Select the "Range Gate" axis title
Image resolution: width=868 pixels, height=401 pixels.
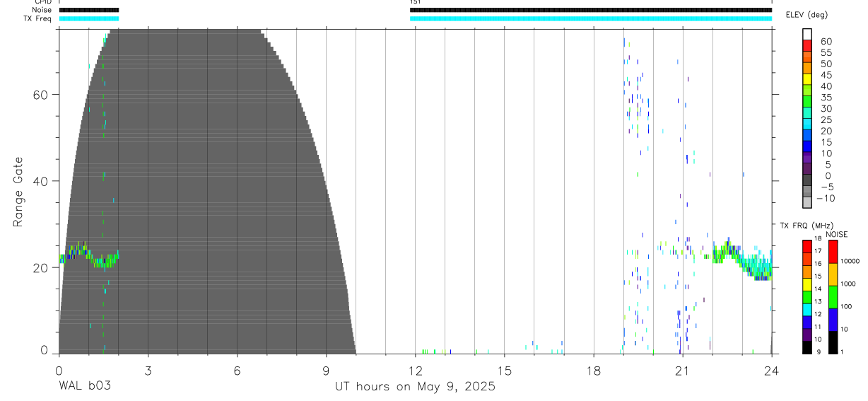pyautogui.click(x=18, y=192)
